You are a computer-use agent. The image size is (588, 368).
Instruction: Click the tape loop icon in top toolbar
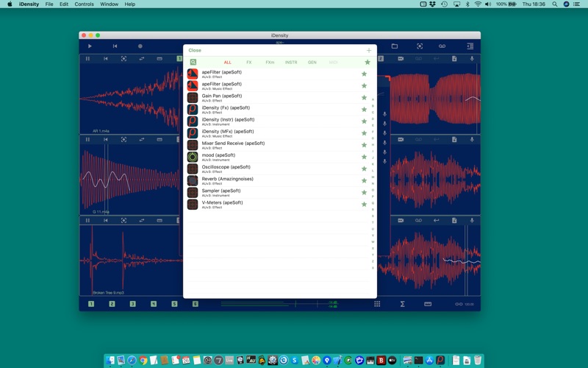coord(442,46)
